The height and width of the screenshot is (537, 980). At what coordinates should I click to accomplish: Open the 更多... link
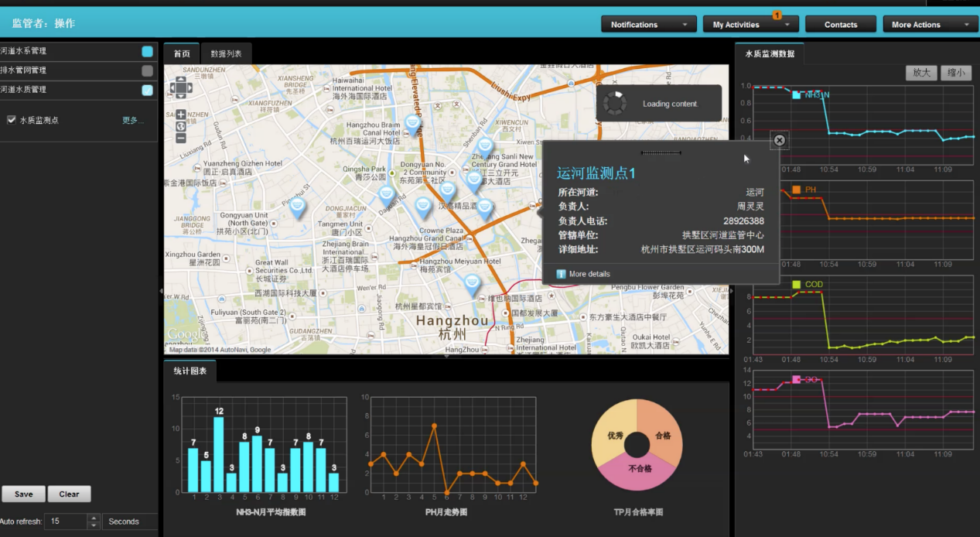[133, 120]
